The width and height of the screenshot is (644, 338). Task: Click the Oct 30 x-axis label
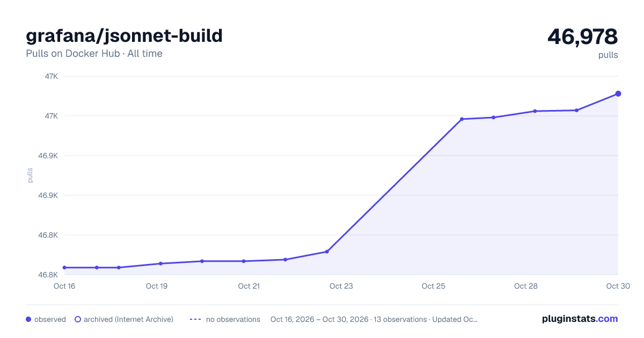(618, 286)
